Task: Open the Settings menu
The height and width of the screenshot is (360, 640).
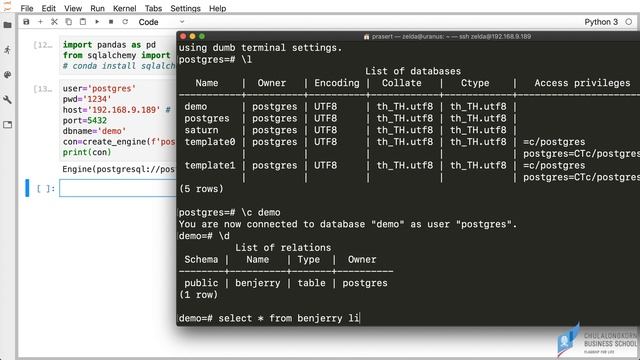Action: 185,8
